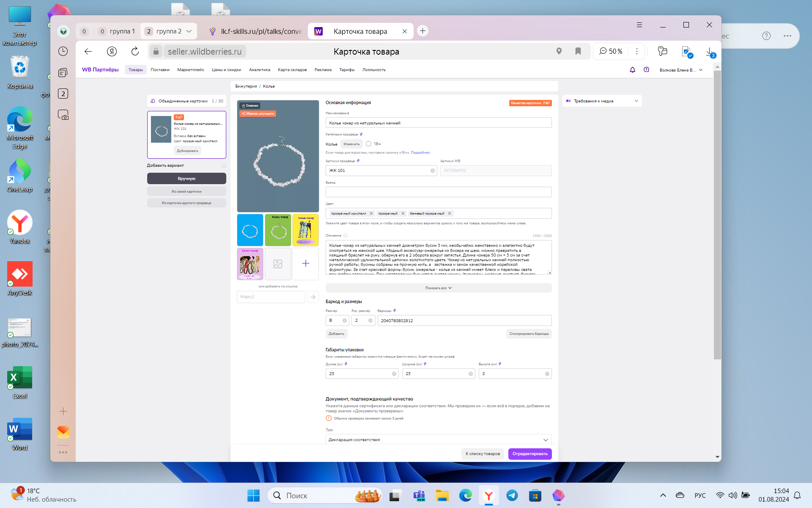Click the Вручную add variant button

tap(187, 179)
